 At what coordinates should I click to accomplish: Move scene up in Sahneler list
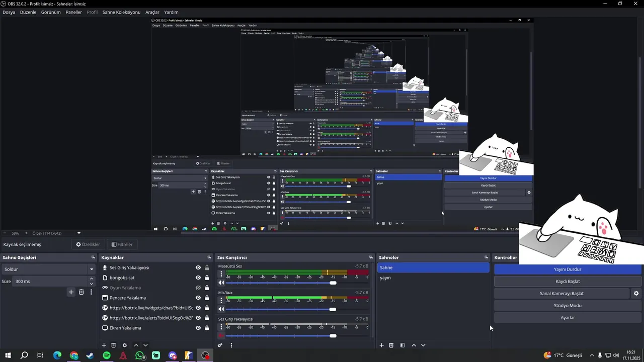point(414,345)
